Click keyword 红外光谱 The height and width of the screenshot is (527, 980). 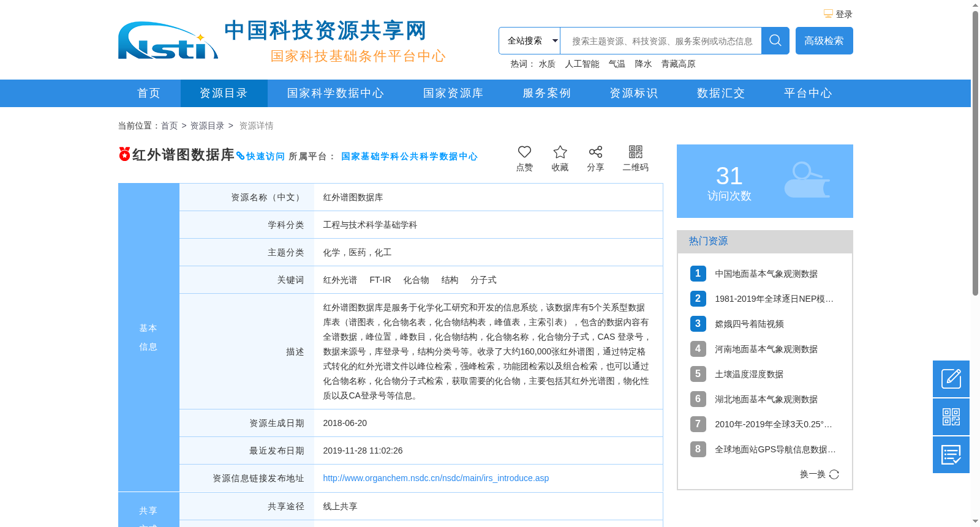[x=340, y=280]
